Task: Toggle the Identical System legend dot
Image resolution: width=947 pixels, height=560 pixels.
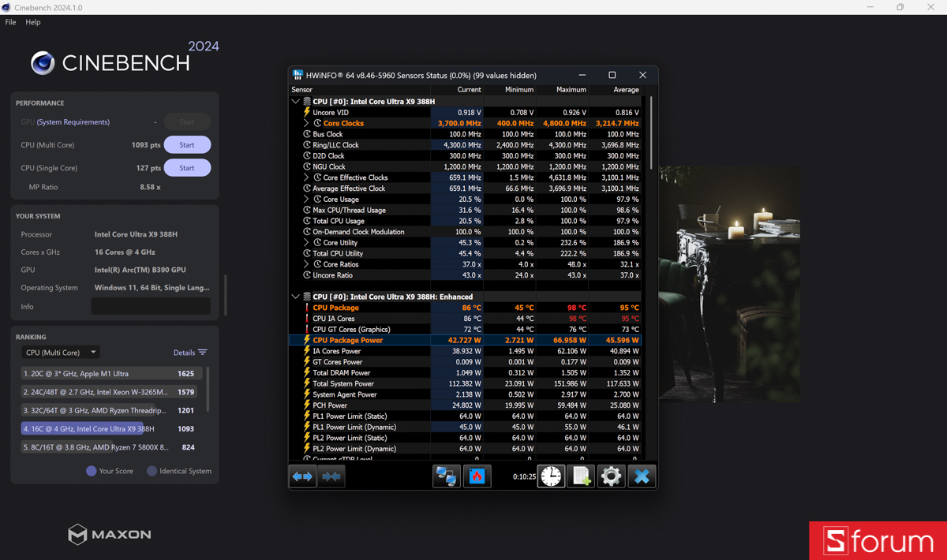Action: pyautogui.click(x=152, y=471)
